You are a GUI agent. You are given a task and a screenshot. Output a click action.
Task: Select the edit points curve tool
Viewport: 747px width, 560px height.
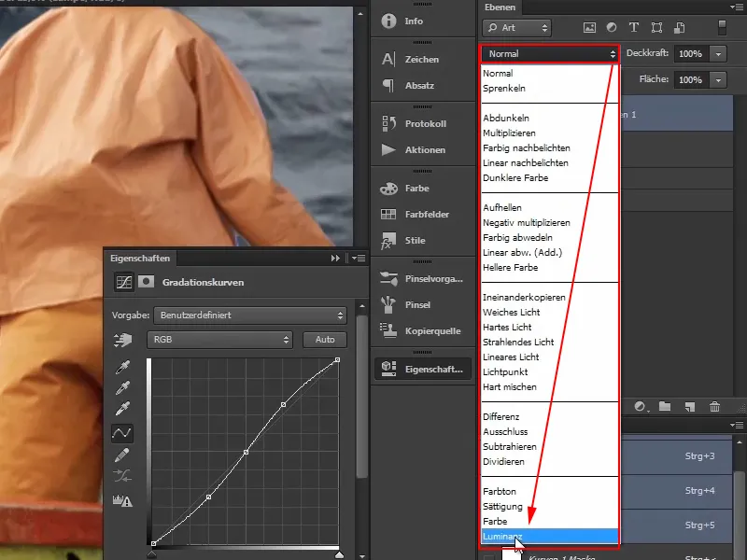(x=122, y=433)
